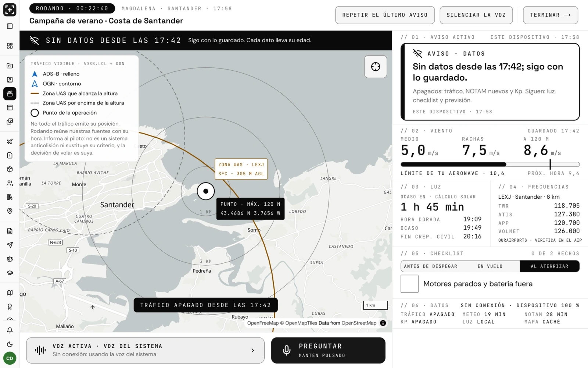This screenshot has width=588, height=368.
Task: Open the paper plane send icon
Action: (10, 245)
